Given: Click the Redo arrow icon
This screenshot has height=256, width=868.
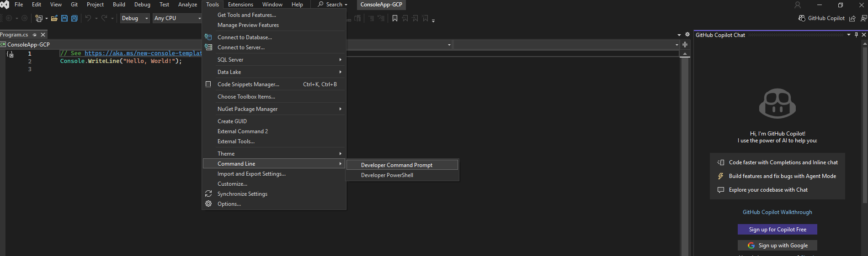Looking at the screenshot, I should [104, 18].
